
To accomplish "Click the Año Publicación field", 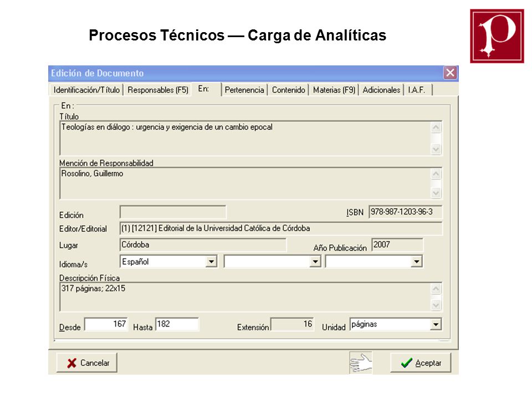I will click(397, 244).
